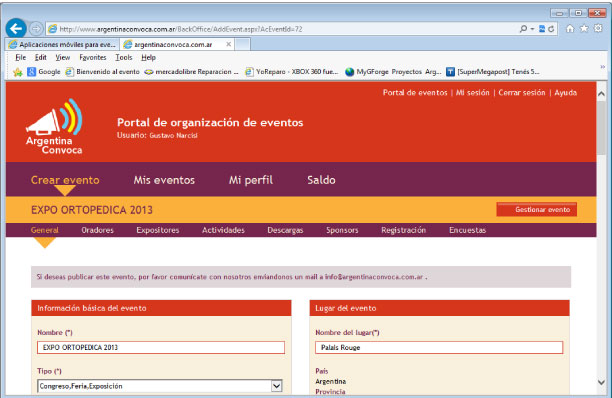The width and height of the screenshot is (612, 398).
Task: Select the General event sub-tab
Action: coord(45,230)
